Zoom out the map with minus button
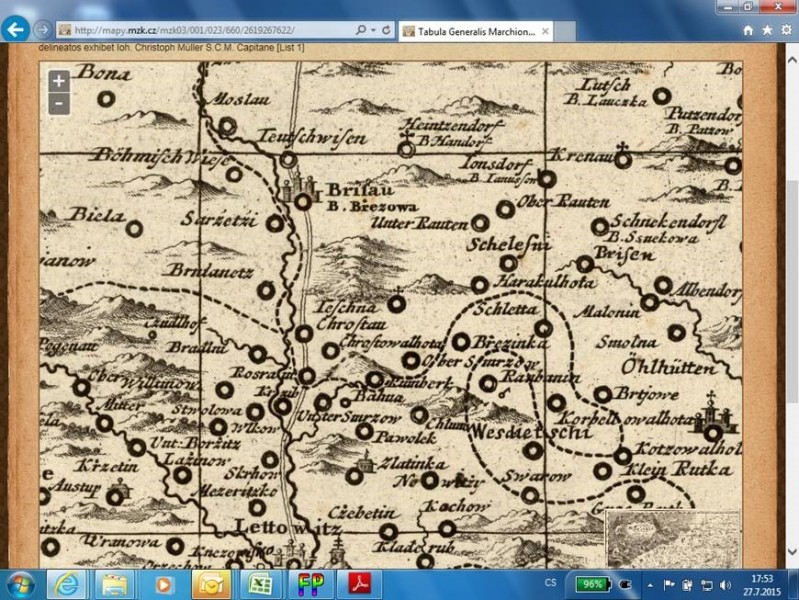799x600 pixels. (59, 104)
